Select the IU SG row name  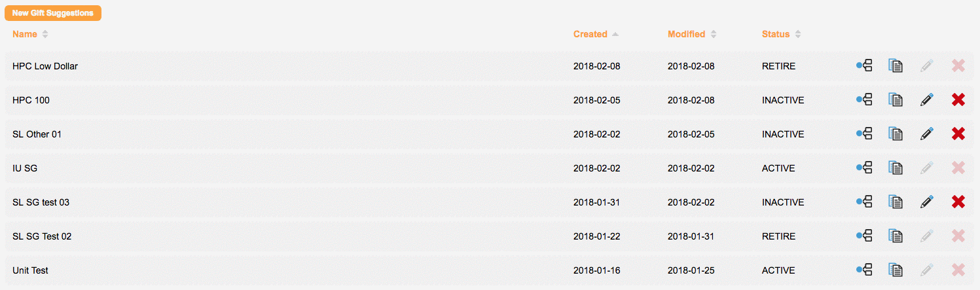click(x=25, y=168)
